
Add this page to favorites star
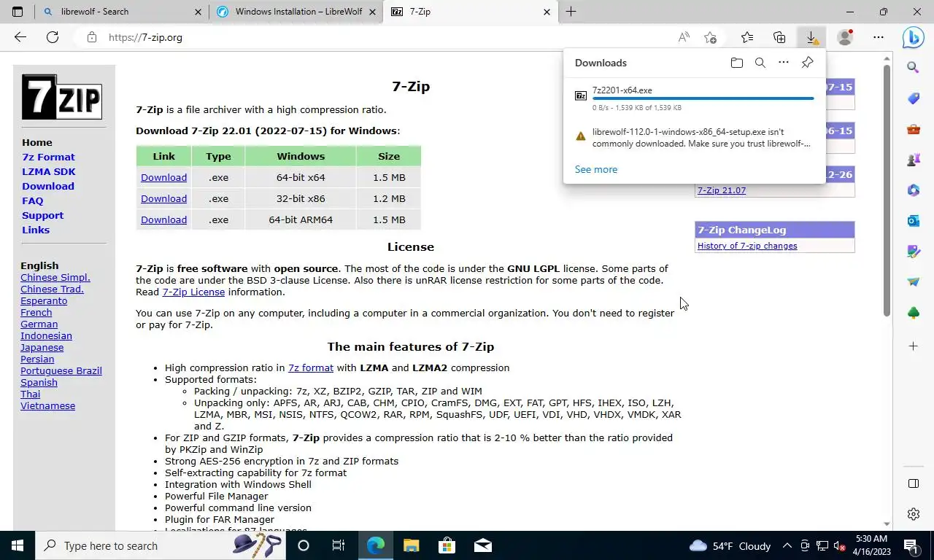pyautogui.click(x=711, y=37)
